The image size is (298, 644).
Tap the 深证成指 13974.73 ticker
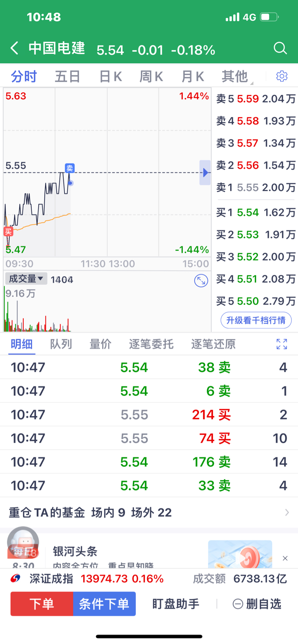coord(96,579)
